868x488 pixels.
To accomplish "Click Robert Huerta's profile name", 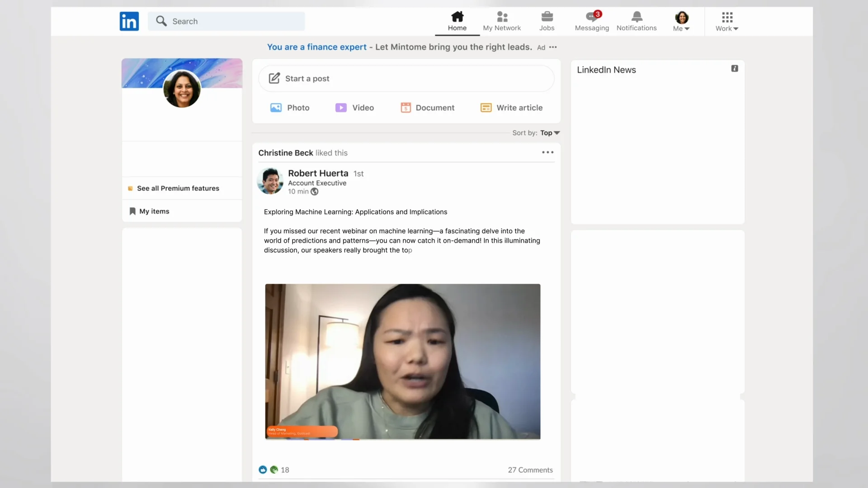I will [x=318, y=173].
